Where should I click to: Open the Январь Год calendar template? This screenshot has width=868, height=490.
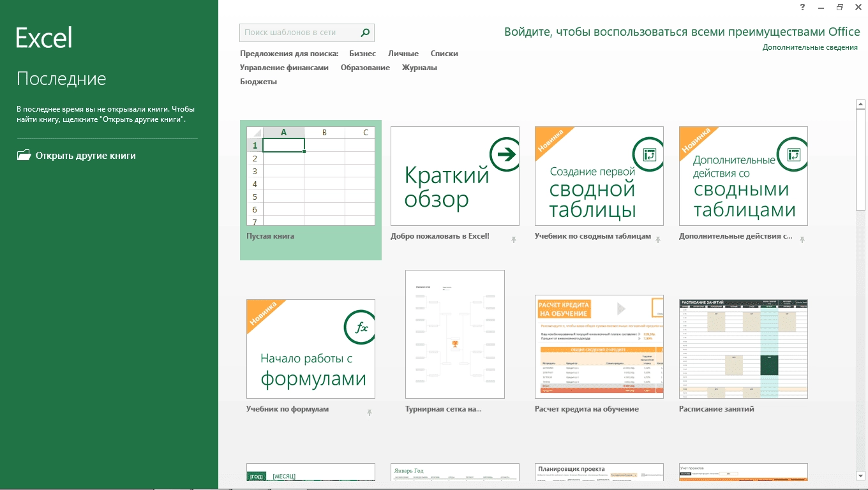(x=455, y=472)
